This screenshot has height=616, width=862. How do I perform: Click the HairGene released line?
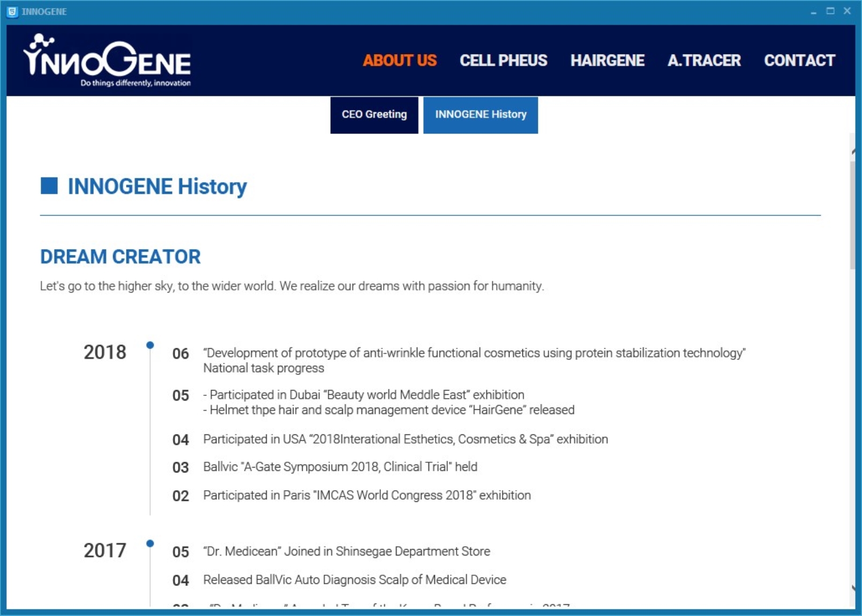[x=389, y=410]
